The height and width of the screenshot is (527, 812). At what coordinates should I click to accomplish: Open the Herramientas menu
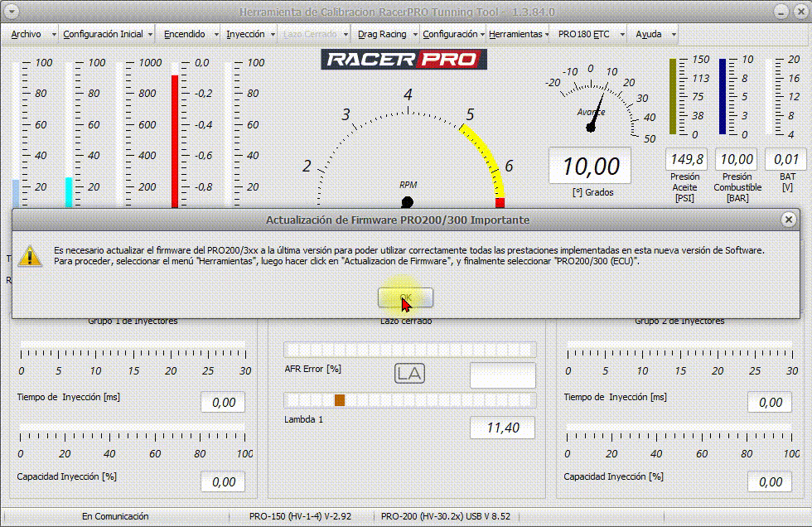click(515, 35)
